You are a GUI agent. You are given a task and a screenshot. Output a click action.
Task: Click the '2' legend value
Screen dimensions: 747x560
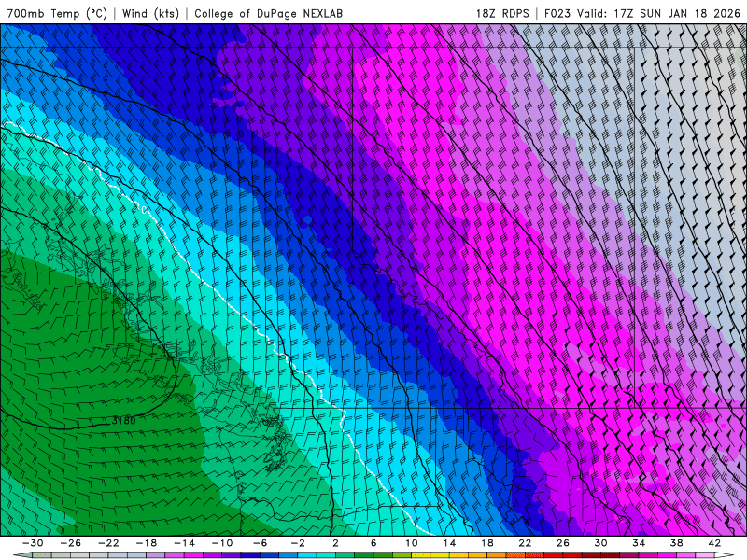point(336,543)
